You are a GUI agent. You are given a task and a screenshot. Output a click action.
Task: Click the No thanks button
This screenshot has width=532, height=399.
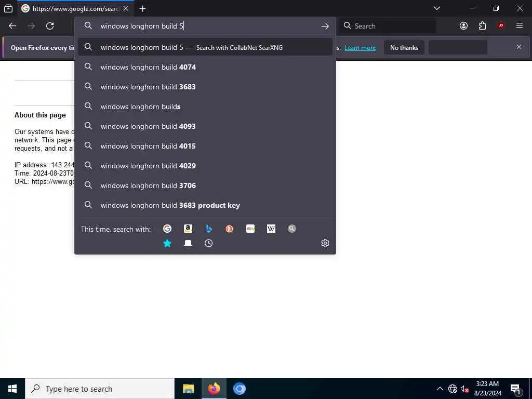coord(404,48)
